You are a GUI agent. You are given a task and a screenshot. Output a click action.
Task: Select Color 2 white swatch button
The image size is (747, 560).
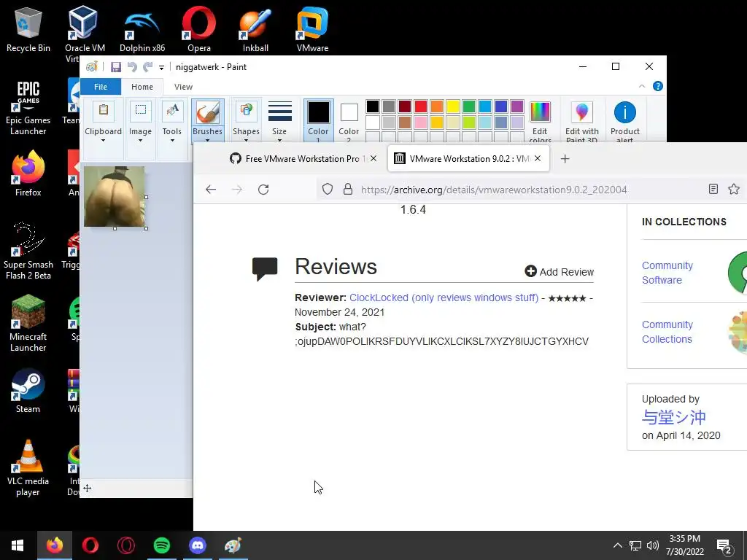point(349,121)
